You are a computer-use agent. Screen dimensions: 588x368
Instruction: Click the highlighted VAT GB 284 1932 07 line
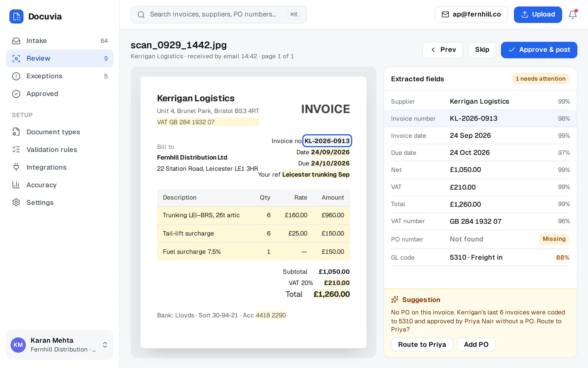208,122
